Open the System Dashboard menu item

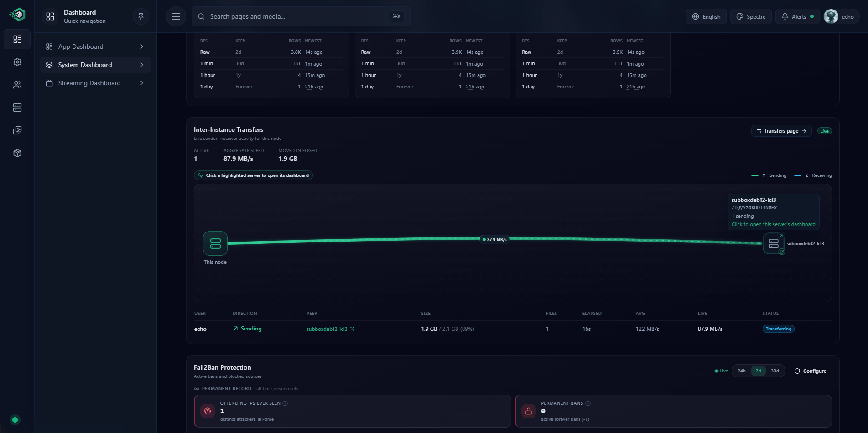[95, 65]
